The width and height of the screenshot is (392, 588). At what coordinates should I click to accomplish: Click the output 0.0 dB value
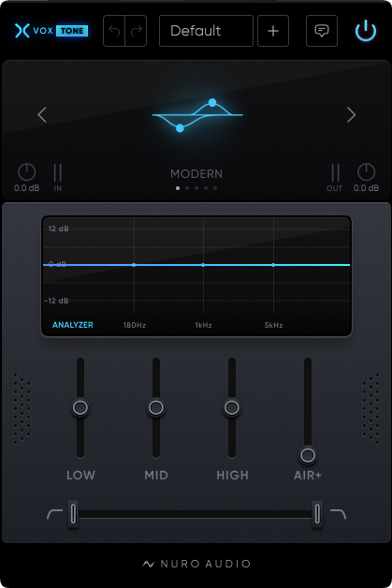click(366, 188)
